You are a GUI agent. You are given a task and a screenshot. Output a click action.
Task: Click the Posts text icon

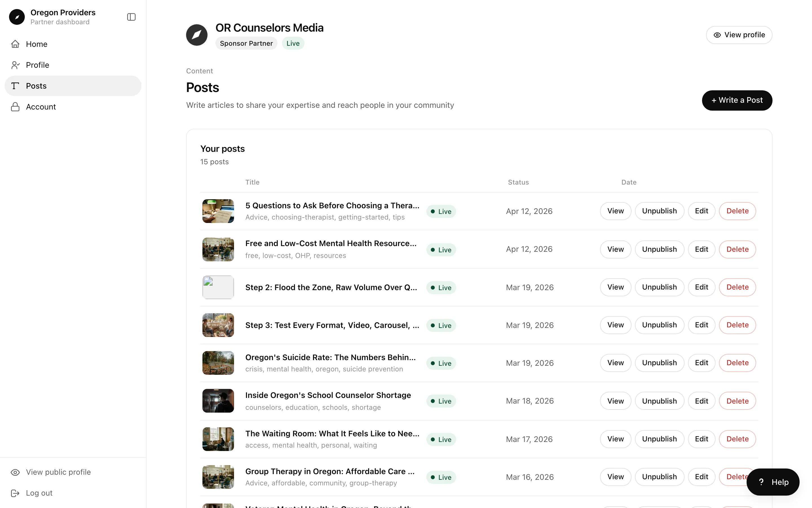pos(15,86)
